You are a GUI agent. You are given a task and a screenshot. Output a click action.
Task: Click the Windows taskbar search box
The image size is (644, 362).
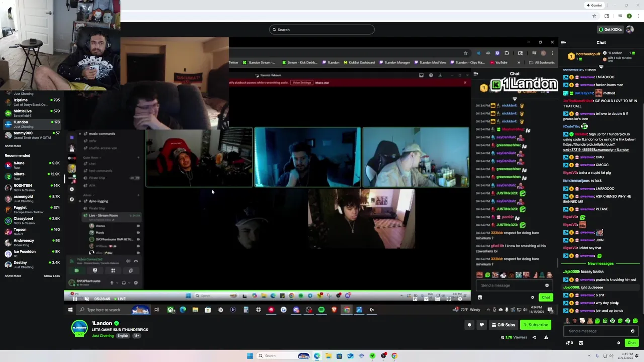click(283, 356)
